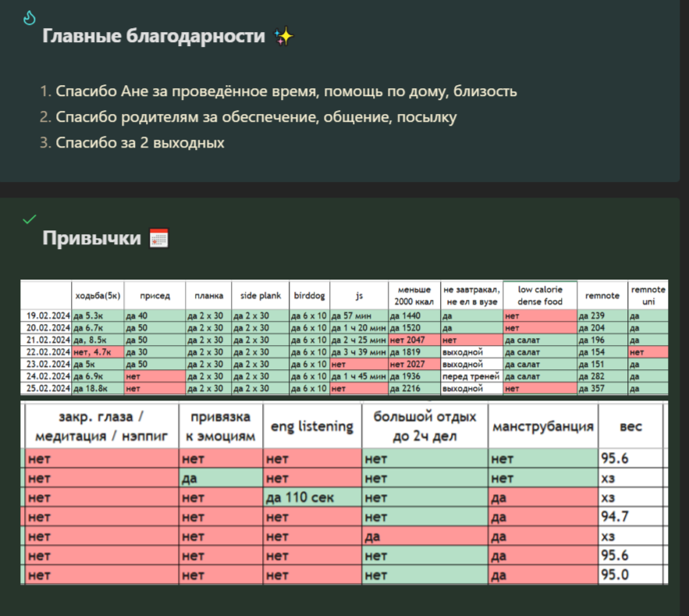This screenshot has width=689, height=616.
Task: Click the перед треней cell
Action: 471,376
